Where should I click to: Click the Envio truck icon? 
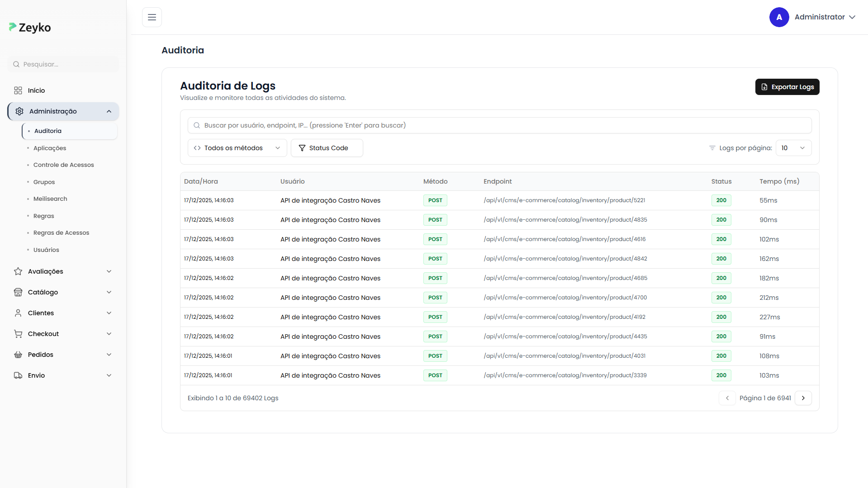[18, 375]
